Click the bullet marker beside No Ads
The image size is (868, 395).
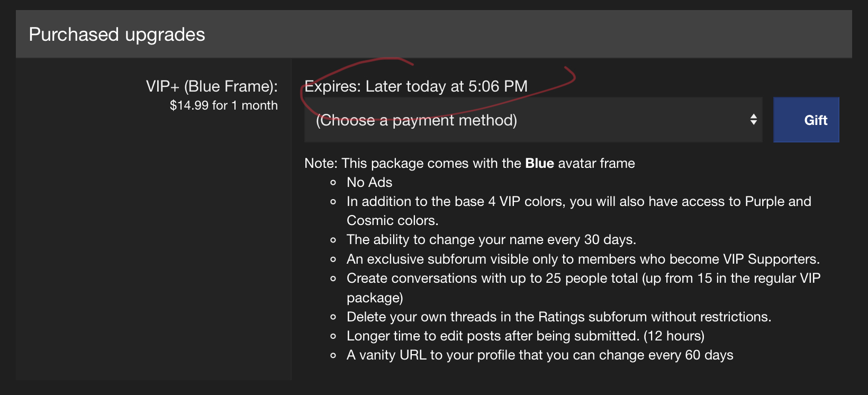click(333, 183)
